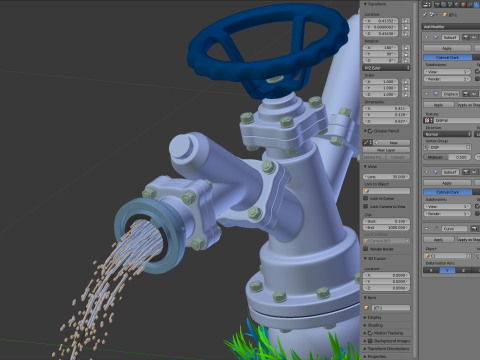Lock the Location Z value
This screenshot has width=480, height=360.
point(406,33)
